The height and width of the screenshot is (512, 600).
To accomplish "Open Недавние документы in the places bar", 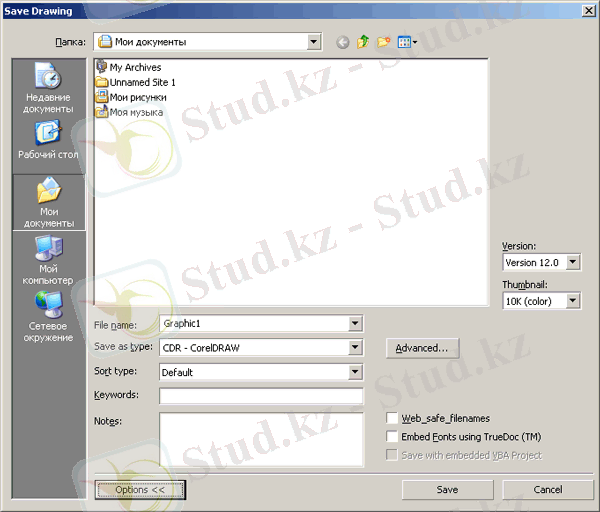I will click(x=48, y=88).
